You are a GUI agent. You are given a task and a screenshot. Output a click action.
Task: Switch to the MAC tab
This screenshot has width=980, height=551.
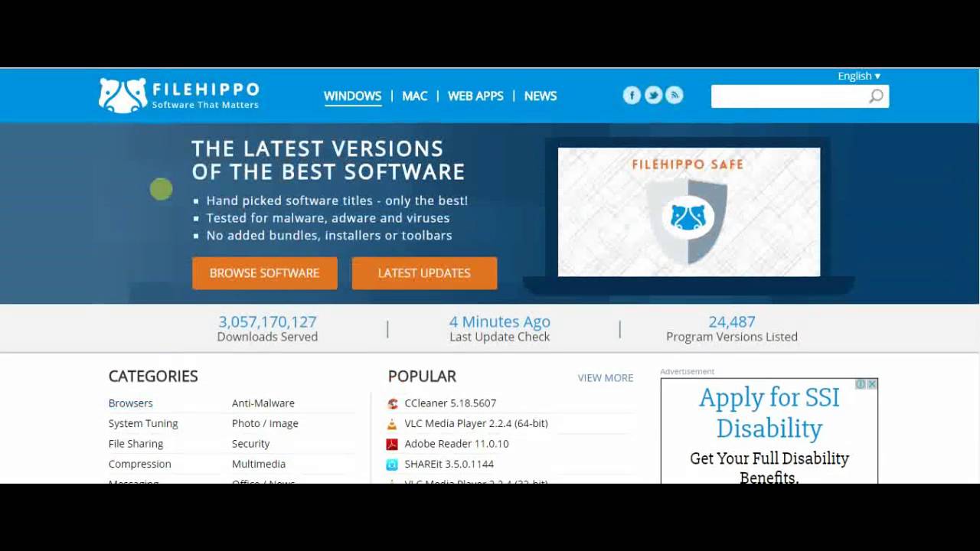pyautogui.click(x=415, y=96)
